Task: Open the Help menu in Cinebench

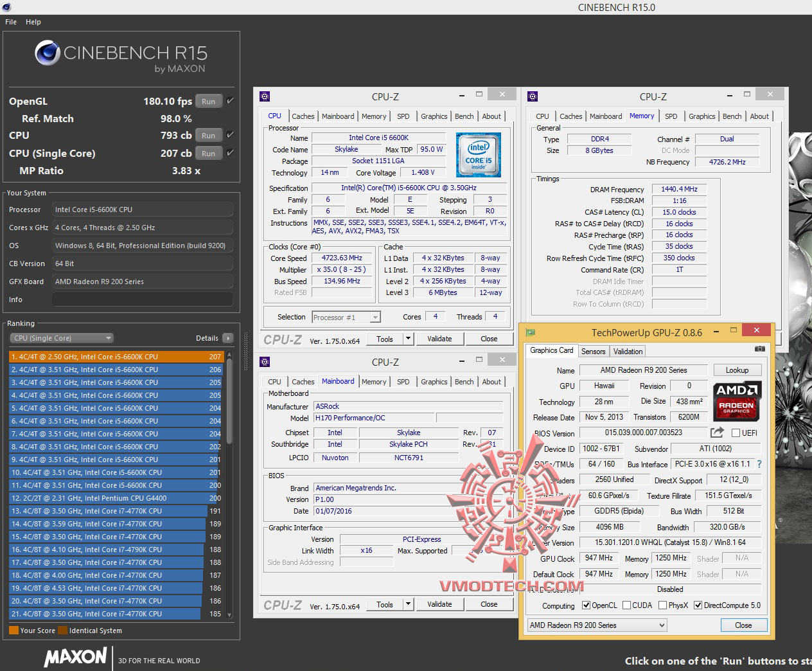Action: [33, 22]
